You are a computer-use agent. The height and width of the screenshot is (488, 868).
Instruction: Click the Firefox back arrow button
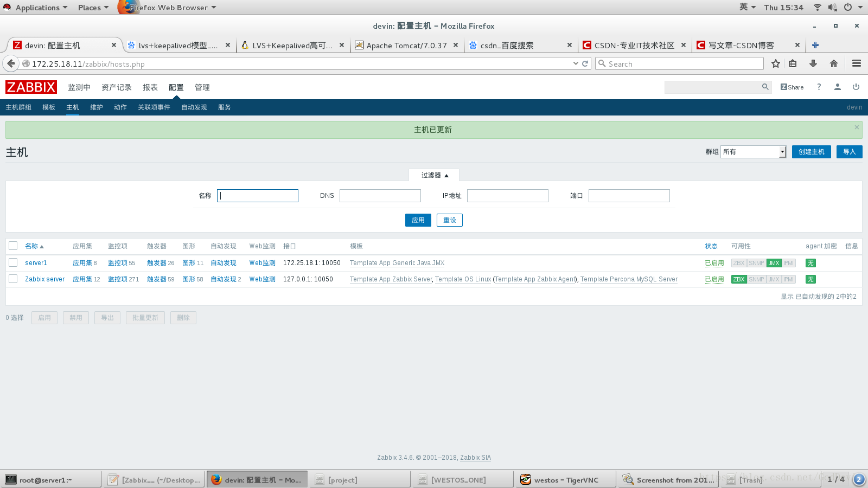pyautogui.click(x=11, y=63)
